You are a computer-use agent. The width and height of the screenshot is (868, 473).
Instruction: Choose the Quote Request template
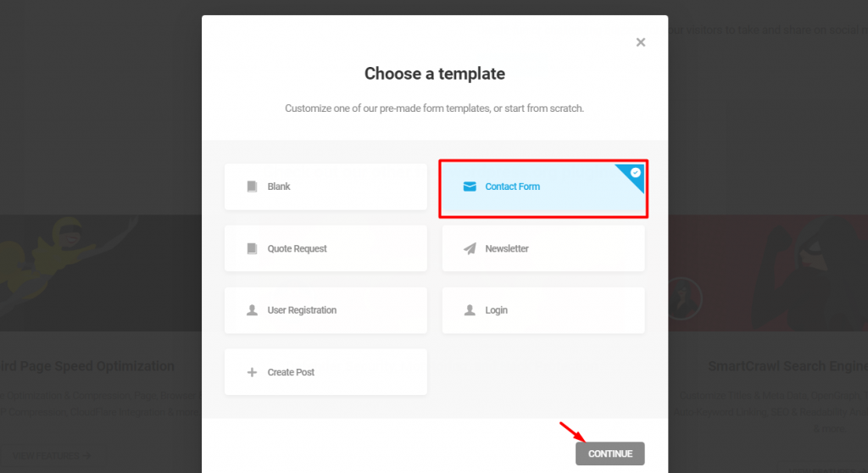325,248
